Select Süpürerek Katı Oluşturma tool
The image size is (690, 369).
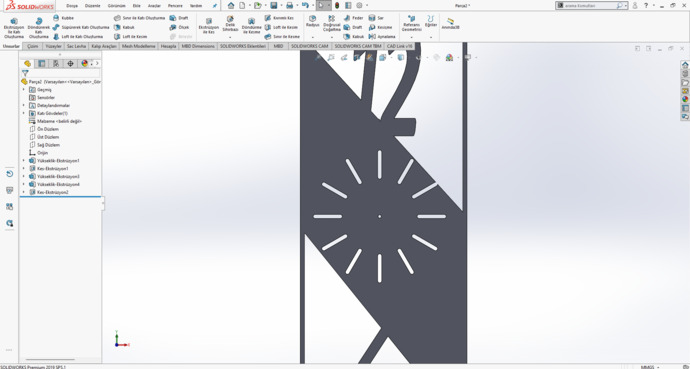tap(81, 27)
